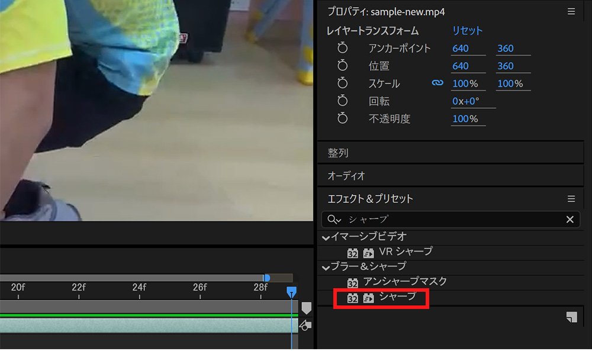Open the エフェクト＆プリセット panel menu
This screenshot has height=364, width=592.
pos(571,198)
